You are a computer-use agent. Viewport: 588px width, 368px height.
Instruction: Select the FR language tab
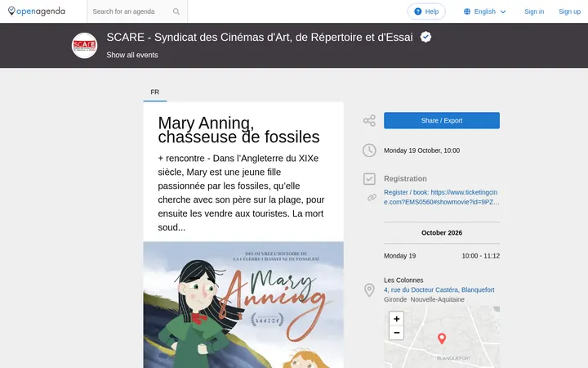(155, 92)
